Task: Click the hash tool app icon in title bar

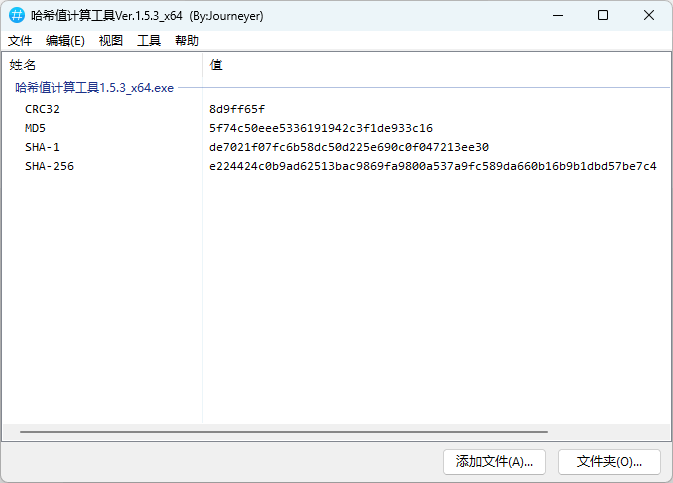Action: 16,16
